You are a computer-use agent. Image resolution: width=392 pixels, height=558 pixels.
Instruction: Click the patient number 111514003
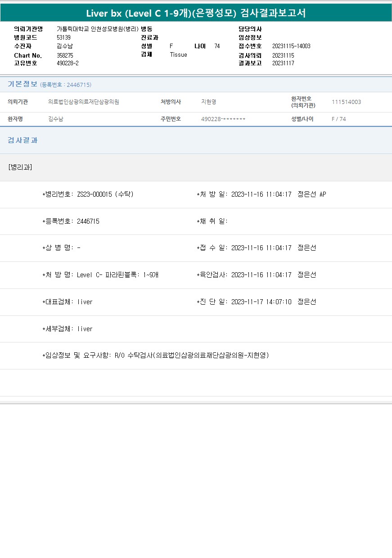pyautogui.click(x=346, y=102)
